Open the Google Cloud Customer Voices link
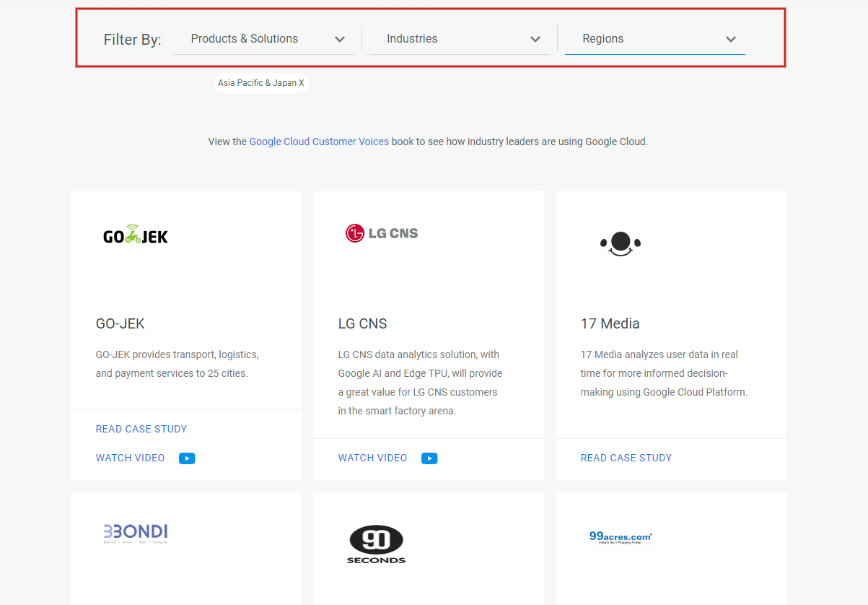Viewport: 868px width, 605px height. (319, 142)
